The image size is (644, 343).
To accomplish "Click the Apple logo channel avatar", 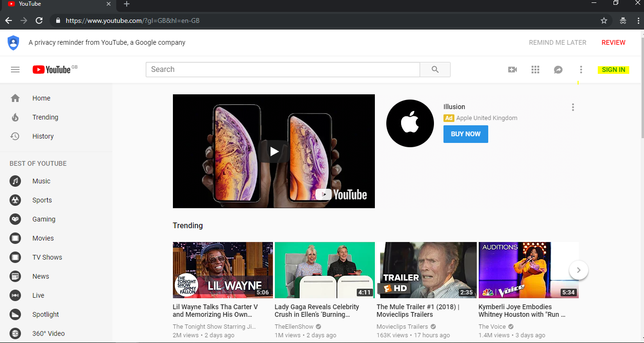I will pyautogui.click(x=410, y=123).
